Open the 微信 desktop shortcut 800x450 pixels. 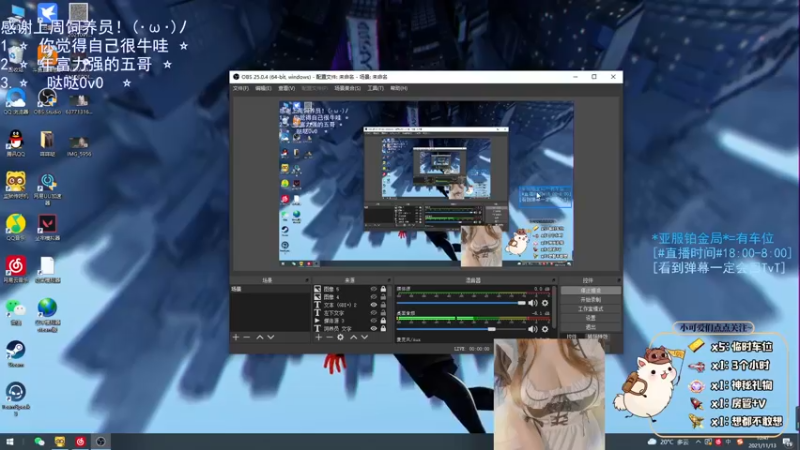(x=16, y=312)
